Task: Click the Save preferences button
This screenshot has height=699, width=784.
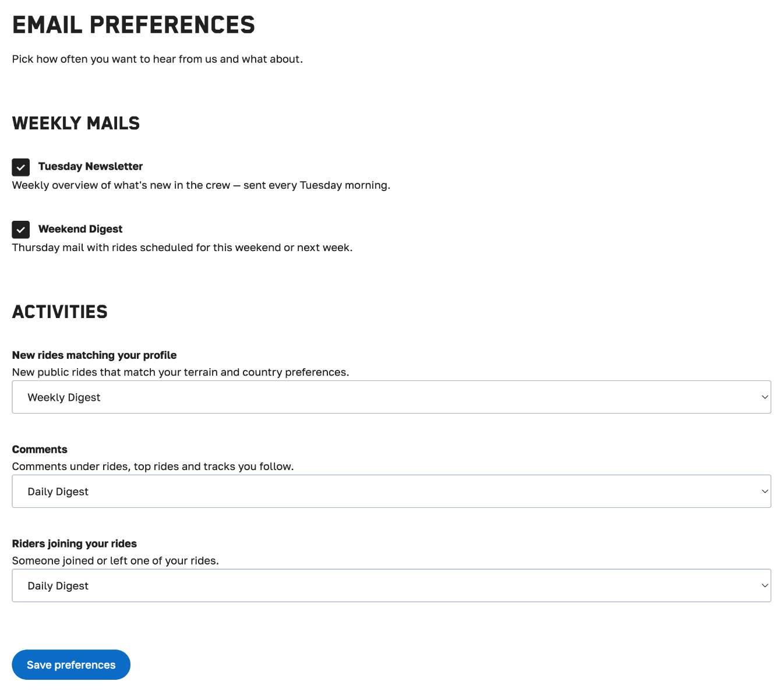Action: click(71, 665)
